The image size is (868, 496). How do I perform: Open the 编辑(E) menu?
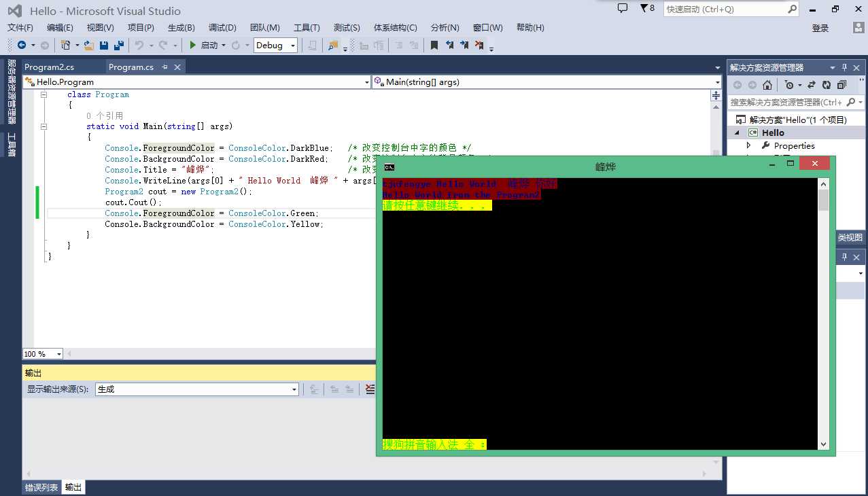(60, 28)
